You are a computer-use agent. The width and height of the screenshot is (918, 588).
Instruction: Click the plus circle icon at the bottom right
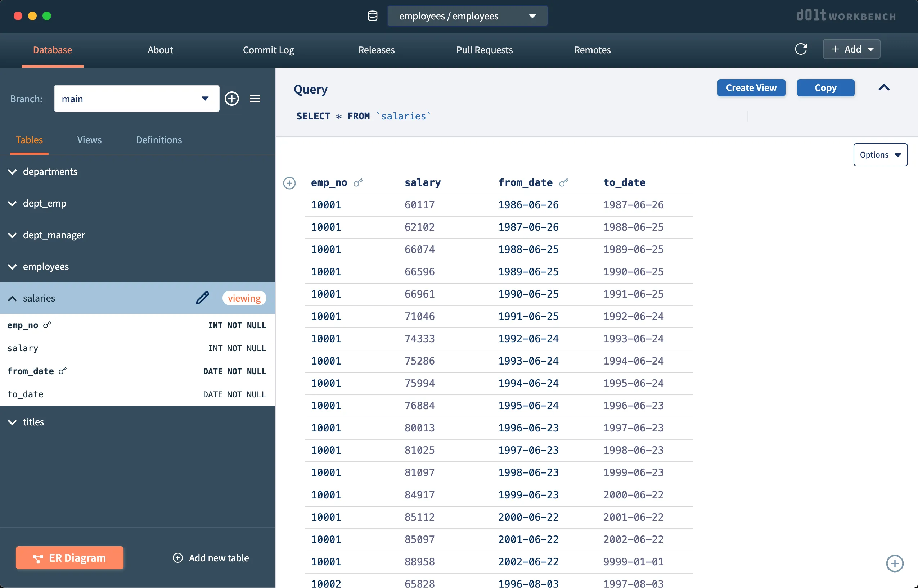point(894,563)
